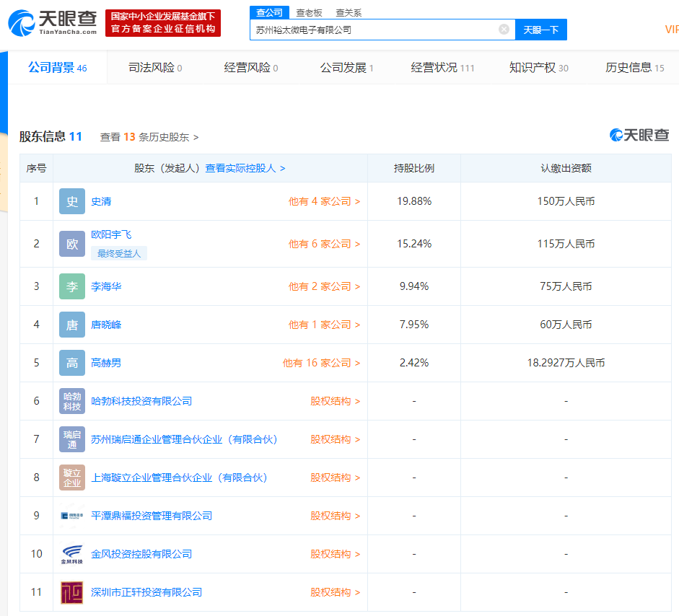View the 13 historical shareholders link
Viewport: 679px width, 616px height.
click(x=149, y=137)
